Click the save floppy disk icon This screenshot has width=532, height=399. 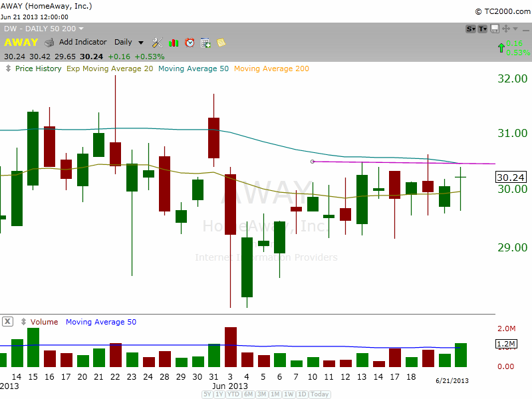495,29
